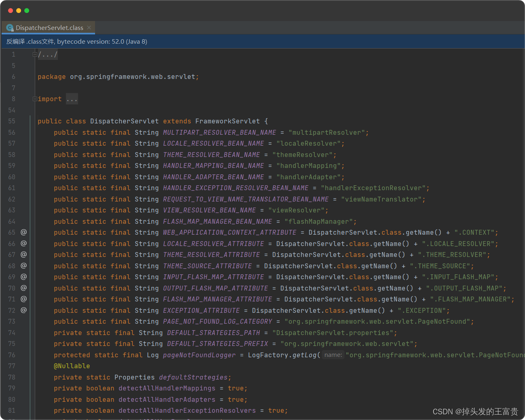Click detectAllHandlerMappings field
The image size is (525, 420).
point(167,388)
